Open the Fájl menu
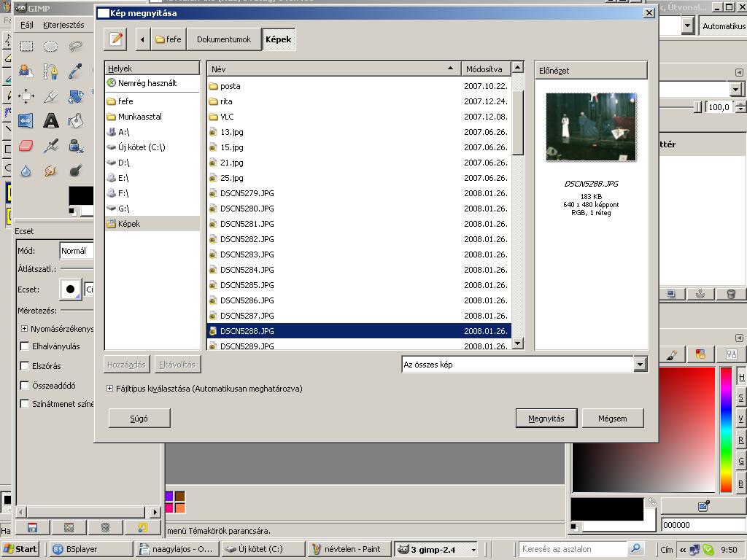Viewport: 747px width, 560px height. (27, 25)
